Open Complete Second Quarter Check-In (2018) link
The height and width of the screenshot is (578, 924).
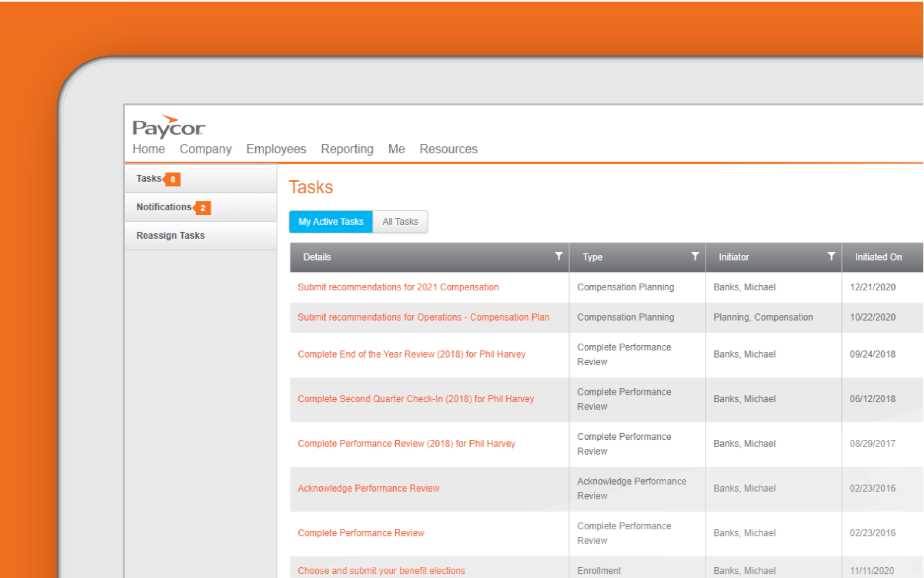pyautogui.click(x=416, y=399)
